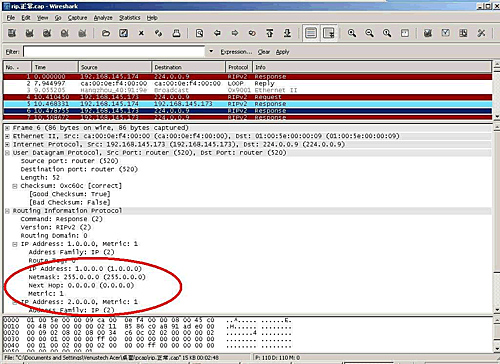Sort by the Source column header
This screenshot has width=500, height=364.
click(x=115, y=67)
